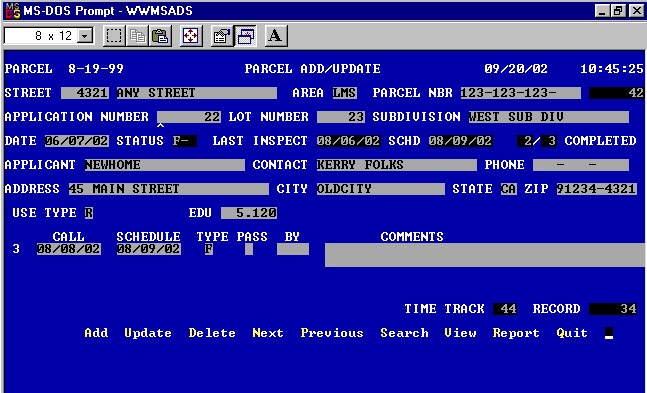
Task: Click the SCHD date 08/09/02 in the status row
Action: point(460,141)
